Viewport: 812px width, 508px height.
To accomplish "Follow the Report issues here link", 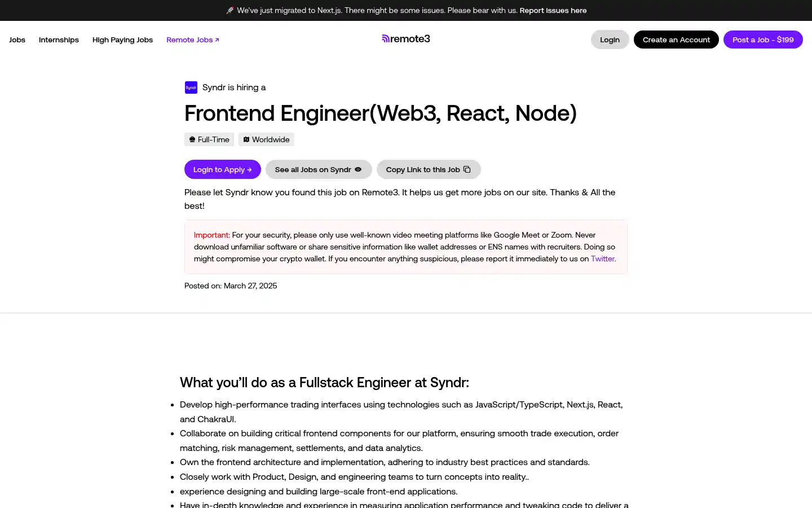I will pos(553,10).
